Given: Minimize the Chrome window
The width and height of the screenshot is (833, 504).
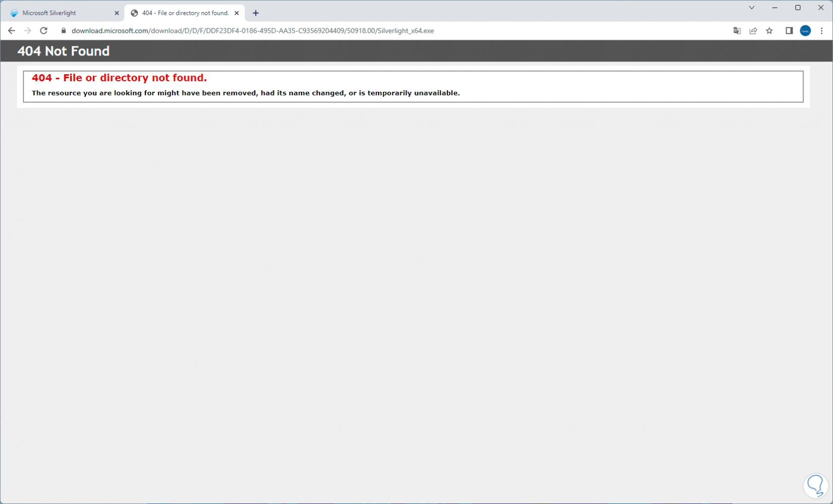Looking at the screenshot, I should pos(774,8).
